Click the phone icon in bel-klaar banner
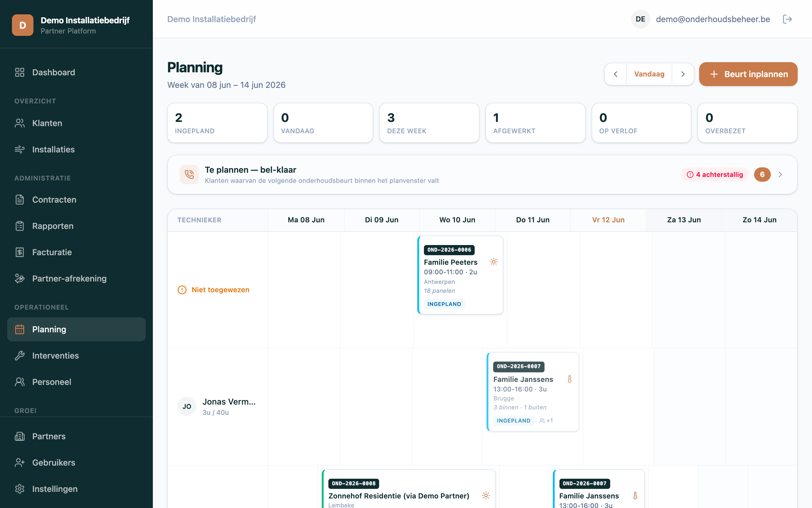 coord(189,175)
